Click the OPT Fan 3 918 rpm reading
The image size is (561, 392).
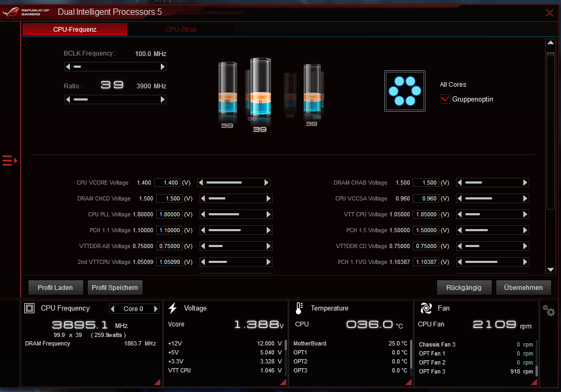[522, 371]
